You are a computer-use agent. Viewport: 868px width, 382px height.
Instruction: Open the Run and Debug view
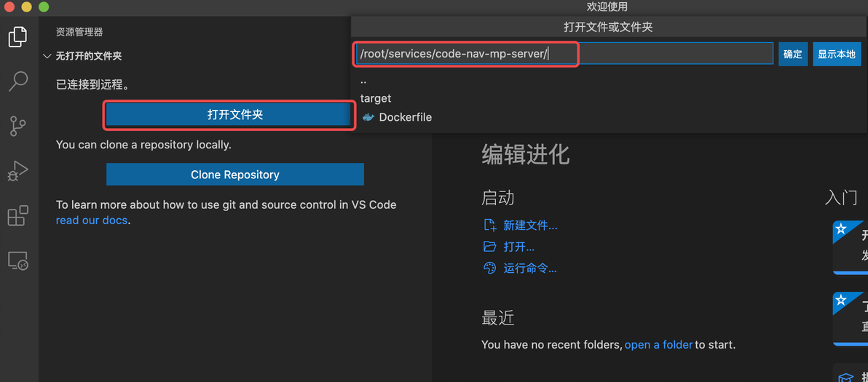click(x=18, y=171)
